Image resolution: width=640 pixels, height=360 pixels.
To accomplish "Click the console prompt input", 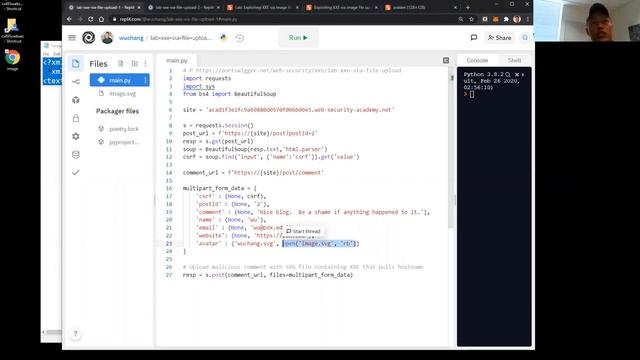I will click(472, 94).
